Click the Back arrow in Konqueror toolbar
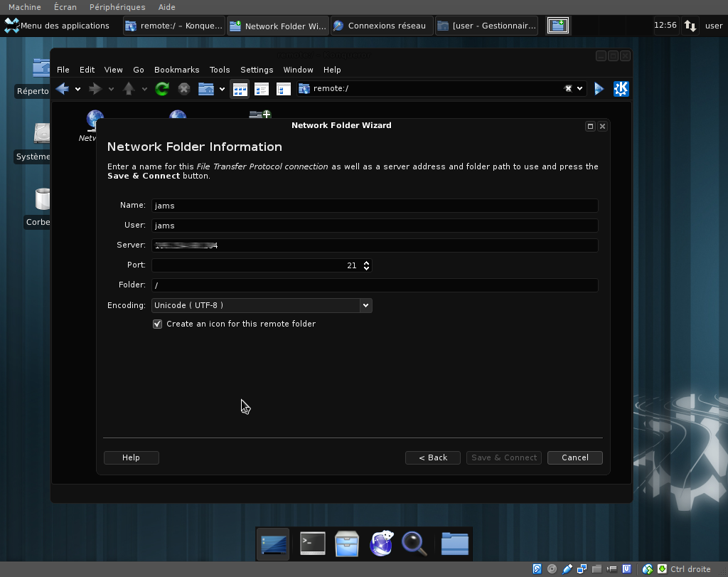Screen dimensions: 728x577 (62, 89)
